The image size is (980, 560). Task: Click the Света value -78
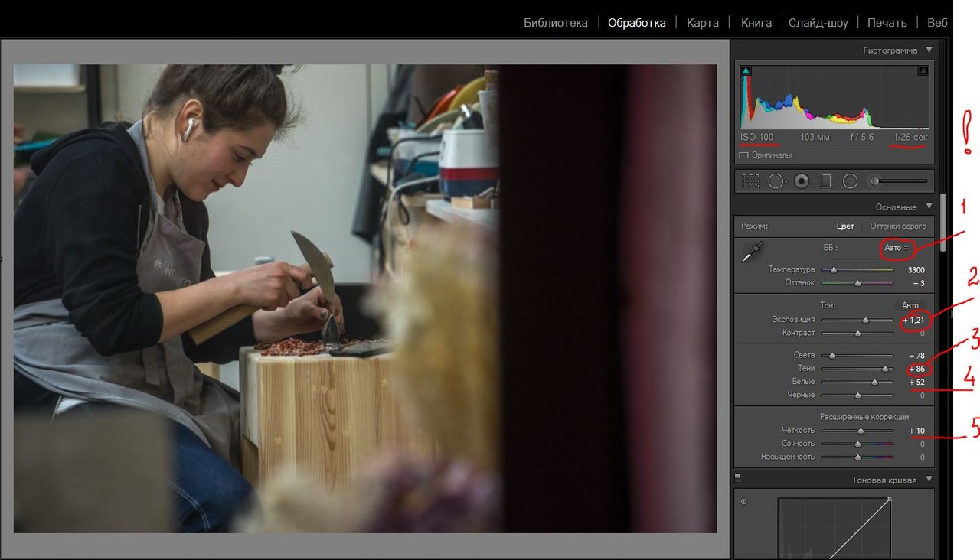click(x=916, y=356)
